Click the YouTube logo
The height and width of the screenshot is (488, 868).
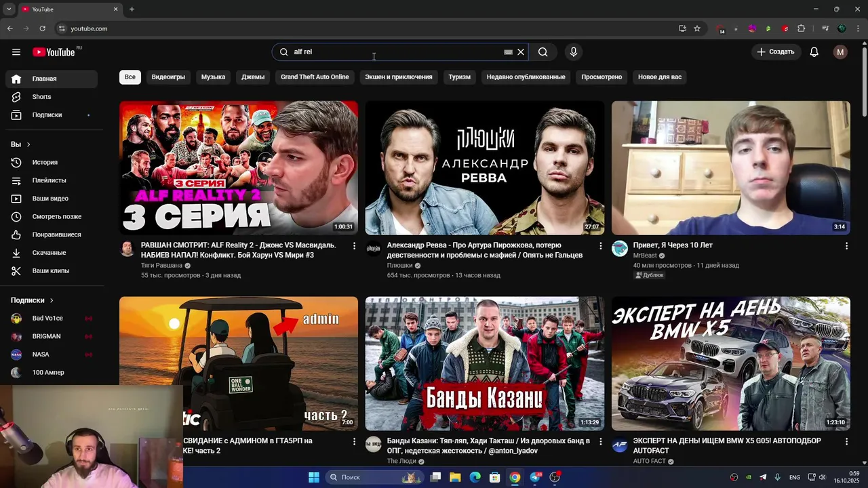[x=54, y=52]
